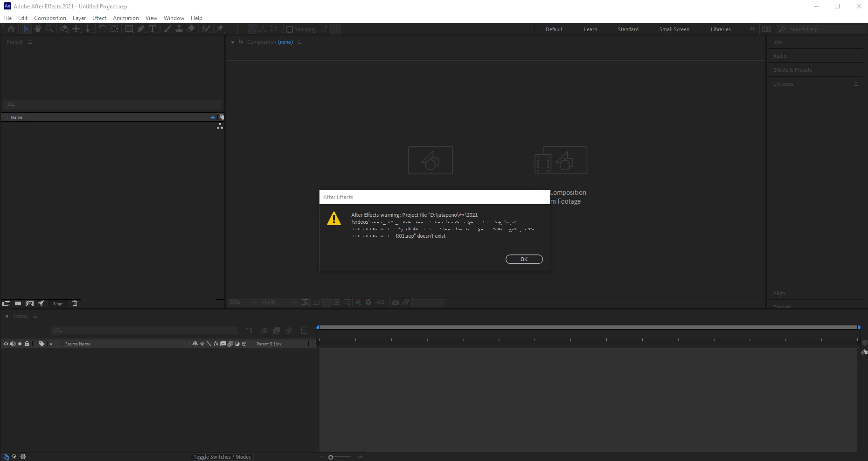Select the Rectangle shape tool
The image size is (868, 461).
point(129,29)
